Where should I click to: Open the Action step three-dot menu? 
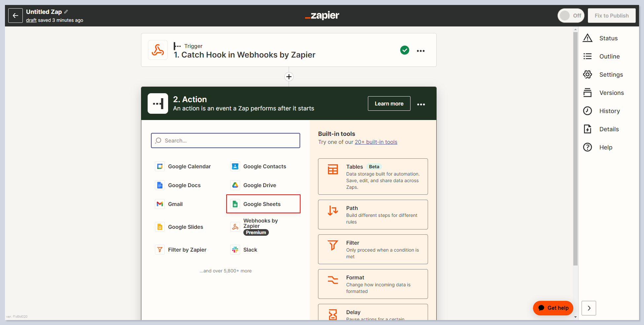tap(421, 104)
